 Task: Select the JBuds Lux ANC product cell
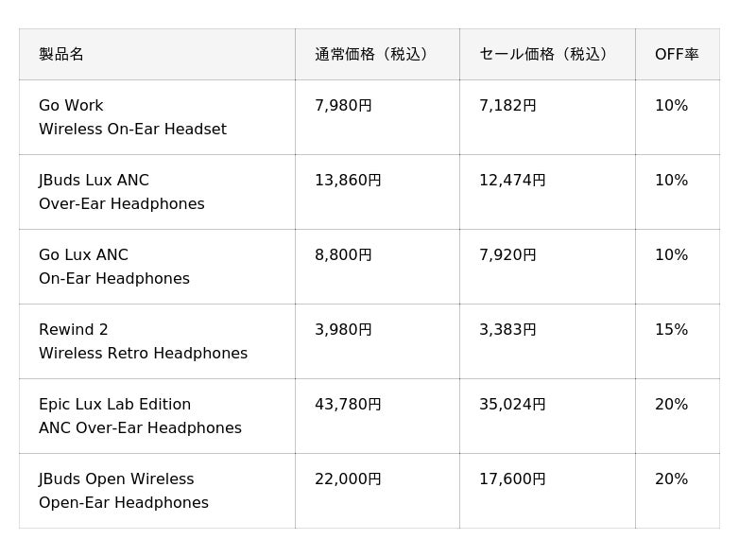tap(157, 192)
